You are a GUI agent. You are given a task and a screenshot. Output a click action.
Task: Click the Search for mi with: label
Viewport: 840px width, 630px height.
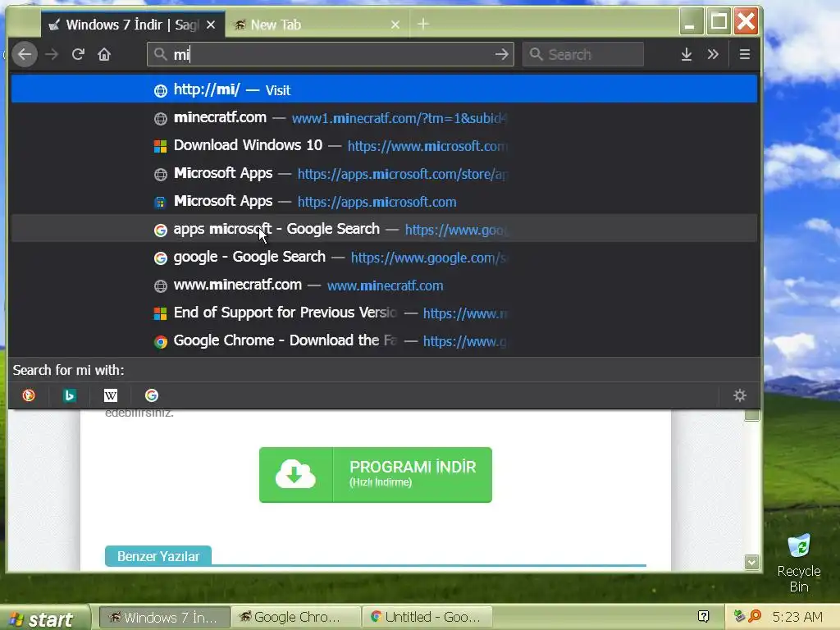(x=69, y=370)
